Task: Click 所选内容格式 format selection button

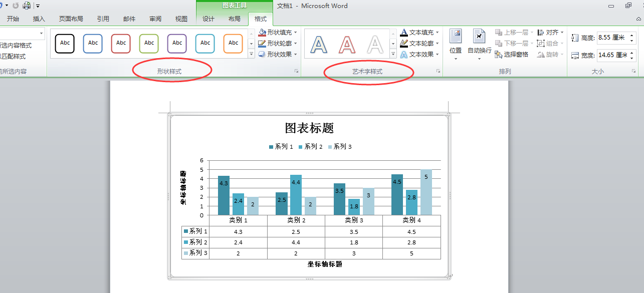Action: (16, 45)
